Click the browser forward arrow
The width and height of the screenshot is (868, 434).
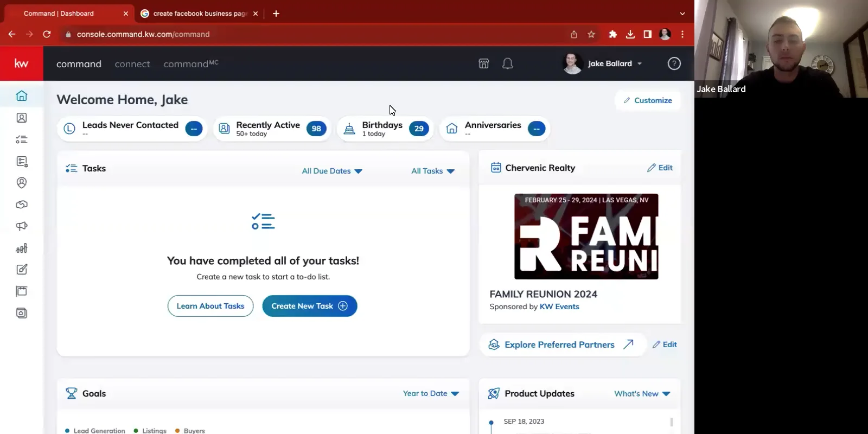29,34
